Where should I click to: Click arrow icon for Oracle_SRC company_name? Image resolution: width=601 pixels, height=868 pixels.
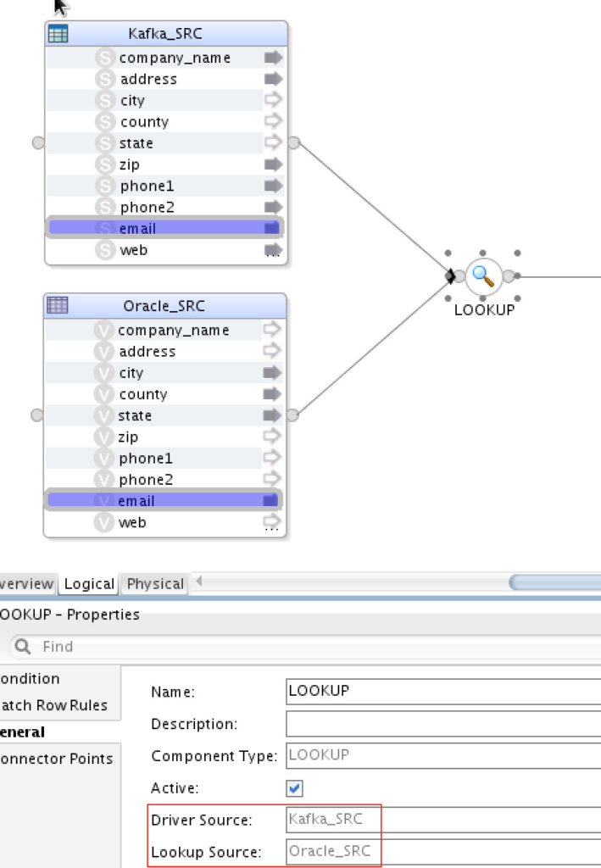pos(272,330)
